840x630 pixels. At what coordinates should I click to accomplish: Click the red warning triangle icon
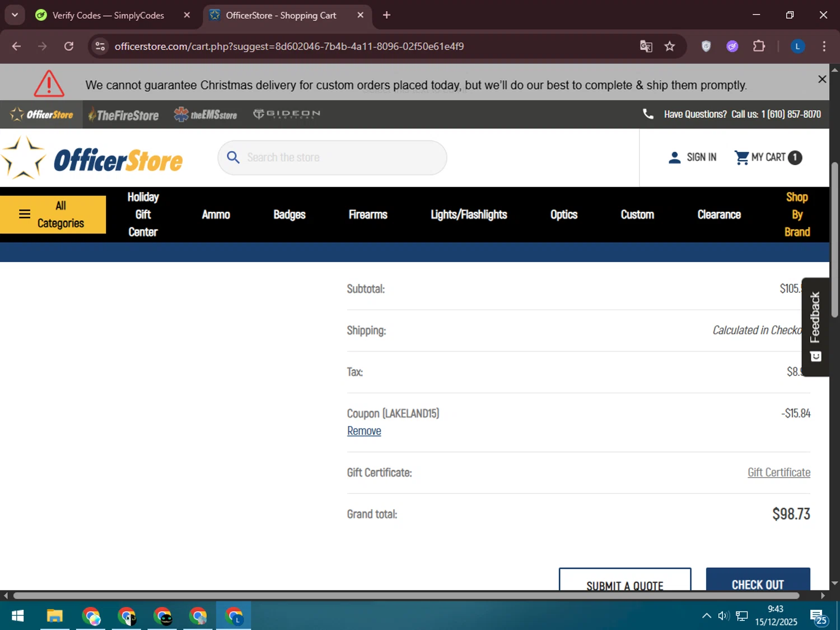pyautogui.click(x=49, y=83)
